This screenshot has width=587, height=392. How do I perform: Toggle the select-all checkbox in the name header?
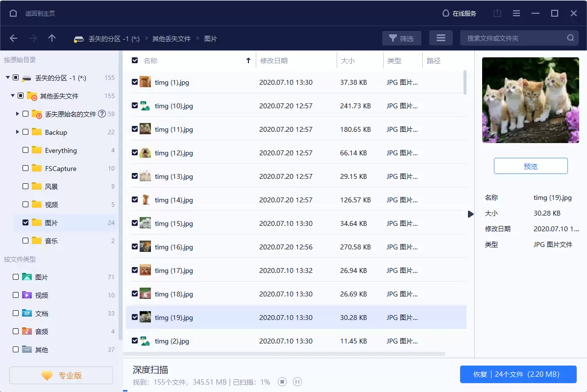(x=135, y=60)
